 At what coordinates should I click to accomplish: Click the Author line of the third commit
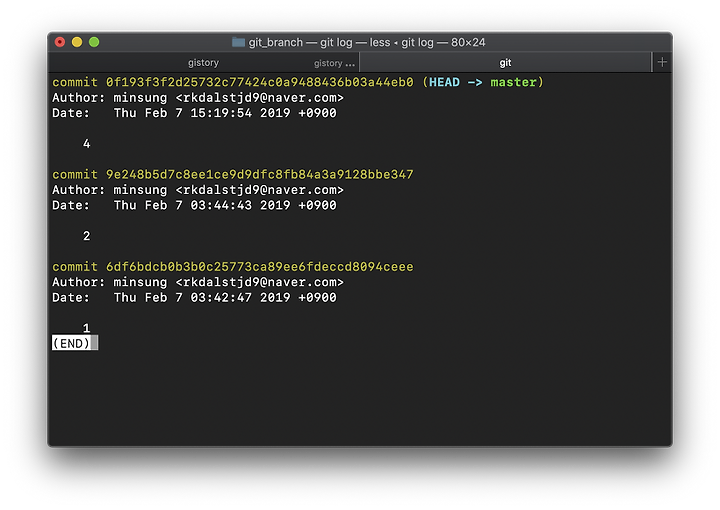point(197,282)
